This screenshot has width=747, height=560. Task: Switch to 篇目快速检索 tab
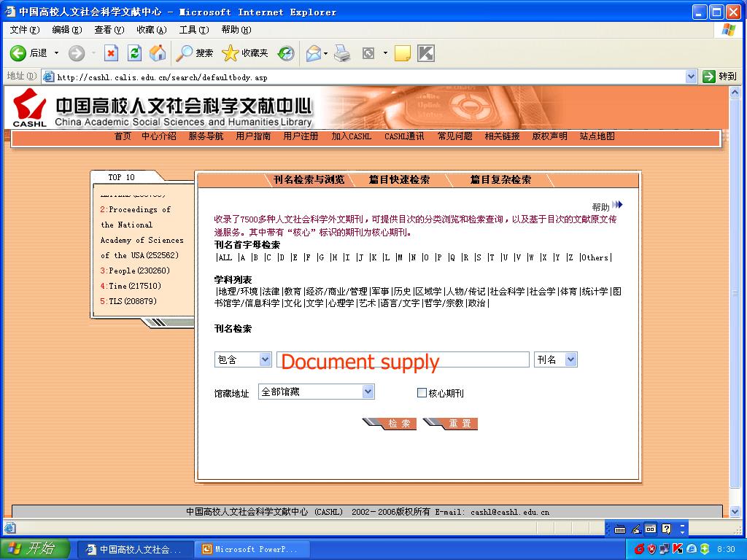pyautogui.click(x=399, y=179)
